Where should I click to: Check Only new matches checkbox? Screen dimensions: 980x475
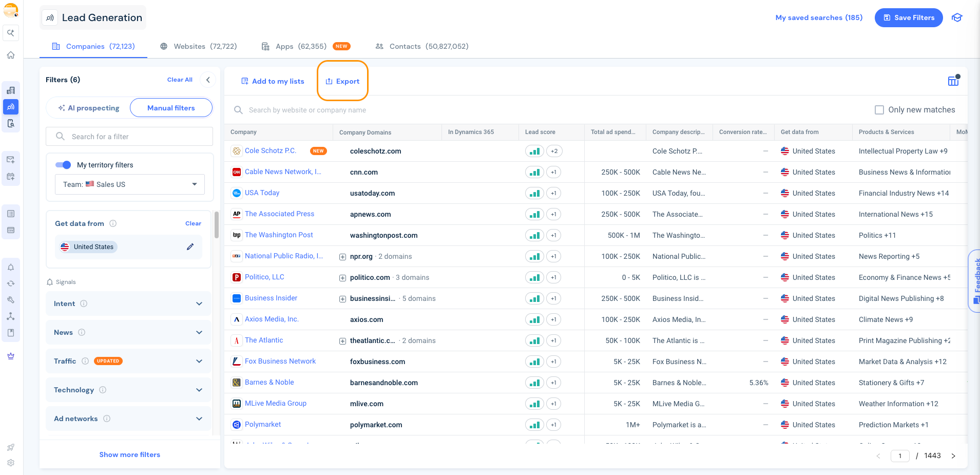[879, 110]
